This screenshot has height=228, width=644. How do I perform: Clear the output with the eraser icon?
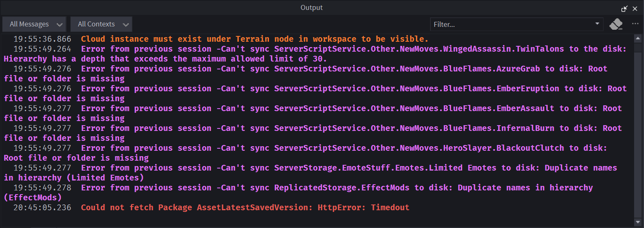[616, 24]
